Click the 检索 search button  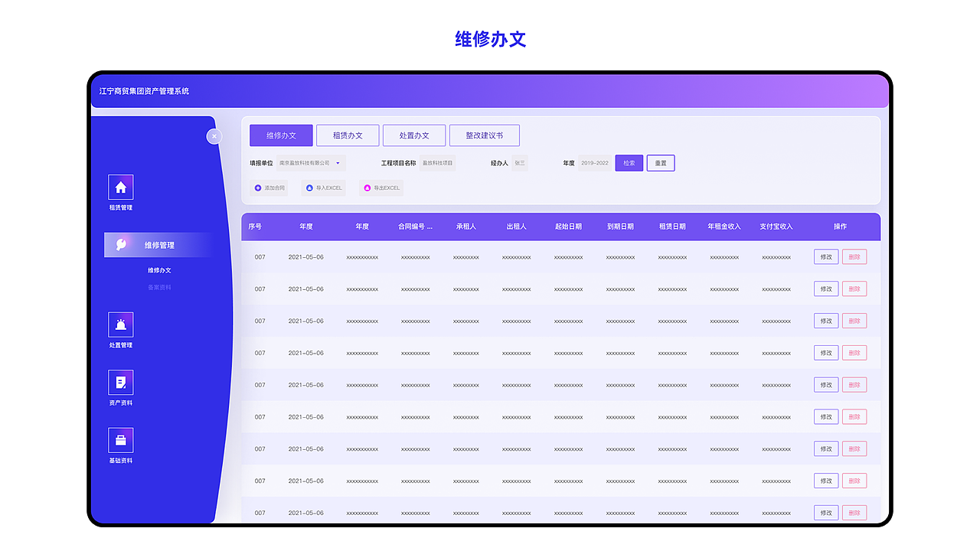(x=629, y=163)
